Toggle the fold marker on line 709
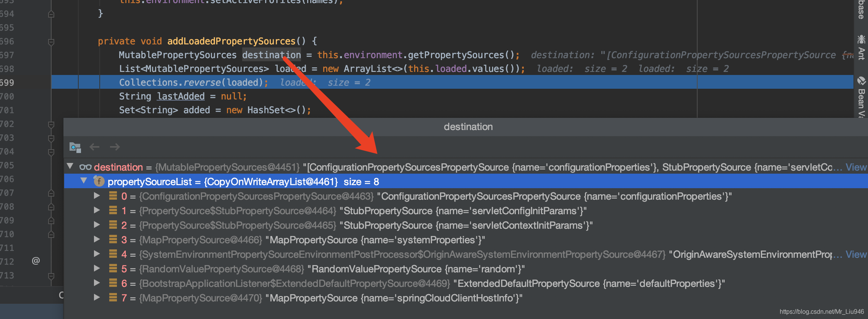The image size is (868, 319). click(x=51, y=221)
